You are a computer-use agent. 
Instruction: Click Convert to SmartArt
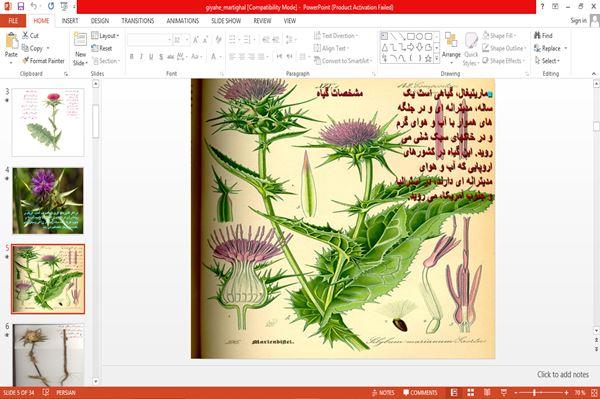tap(343, 61)
